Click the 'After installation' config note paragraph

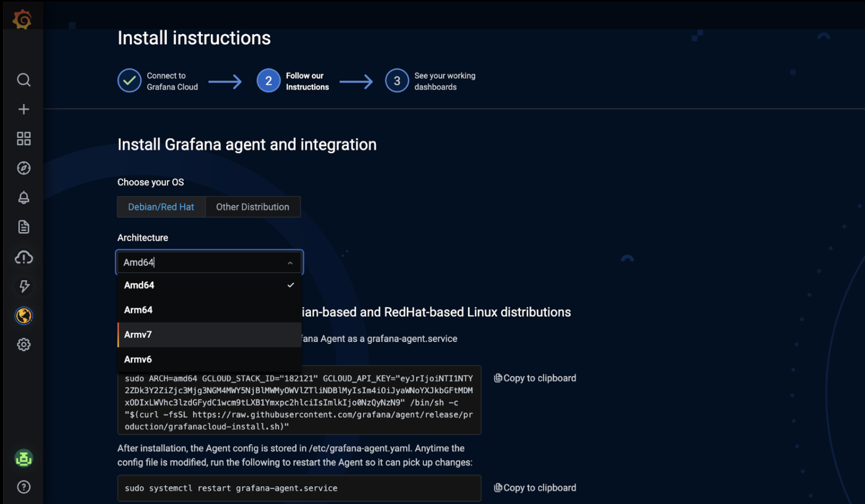click(295, 455)
